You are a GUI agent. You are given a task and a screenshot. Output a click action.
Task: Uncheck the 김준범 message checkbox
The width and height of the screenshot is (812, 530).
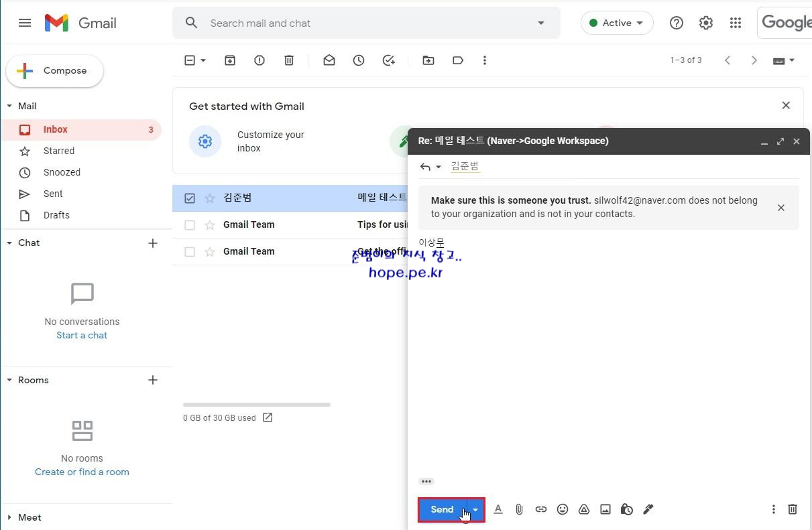pos(190,198)
